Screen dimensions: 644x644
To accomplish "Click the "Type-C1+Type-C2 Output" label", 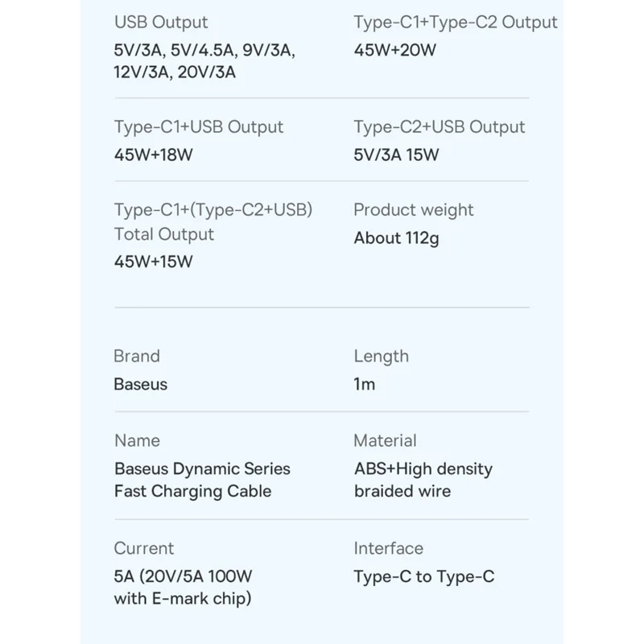I will coord(455,23).
